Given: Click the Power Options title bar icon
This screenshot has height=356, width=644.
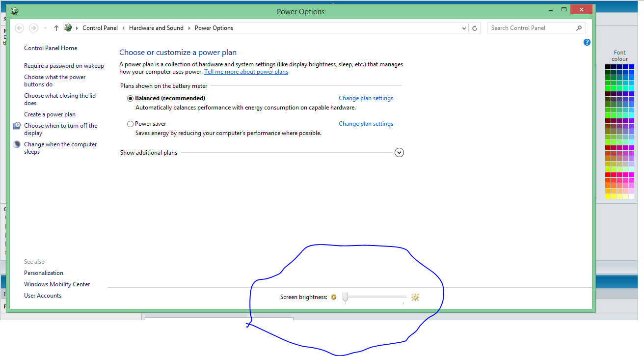Looking at the screenshot, I should (15, 11).
